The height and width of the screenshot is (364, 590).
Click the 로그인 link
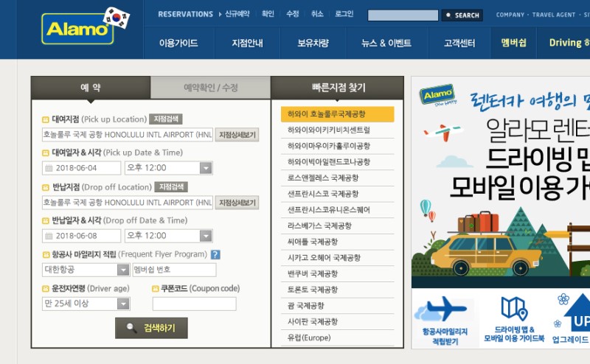point(344,14)
